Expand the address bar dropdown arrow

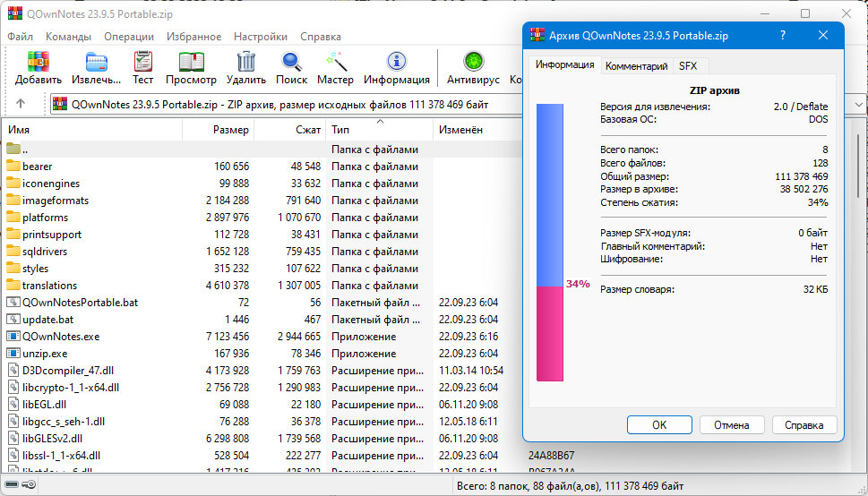pos(858,104)
